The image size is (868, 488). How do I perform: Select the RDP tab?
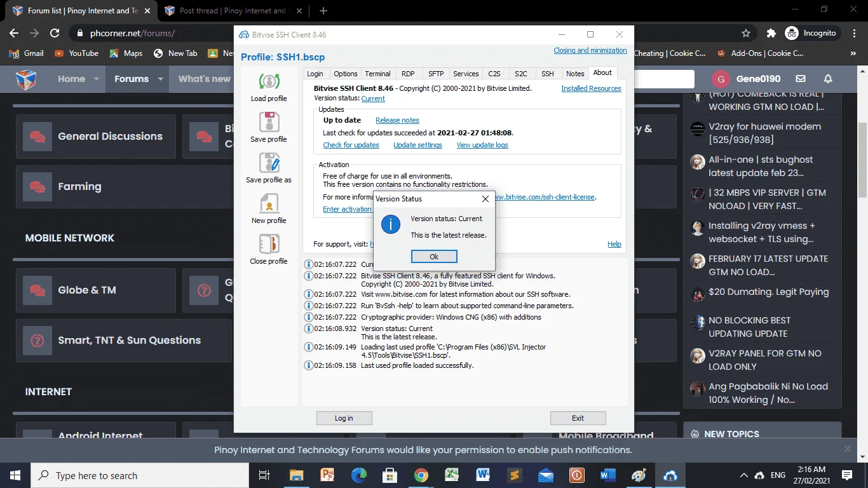(407, 74)
